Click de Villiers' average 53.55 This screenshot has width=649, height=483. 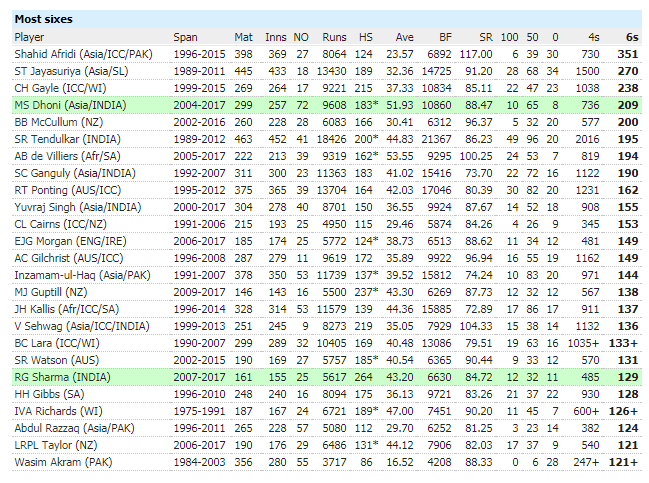pos(400,156)
